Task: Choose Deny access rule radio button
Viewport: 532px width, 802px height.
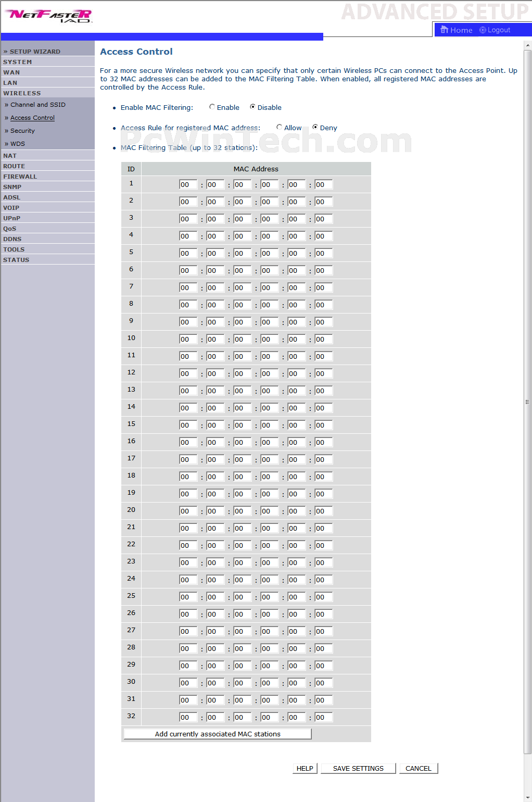Action: click(x=315, y=127)
